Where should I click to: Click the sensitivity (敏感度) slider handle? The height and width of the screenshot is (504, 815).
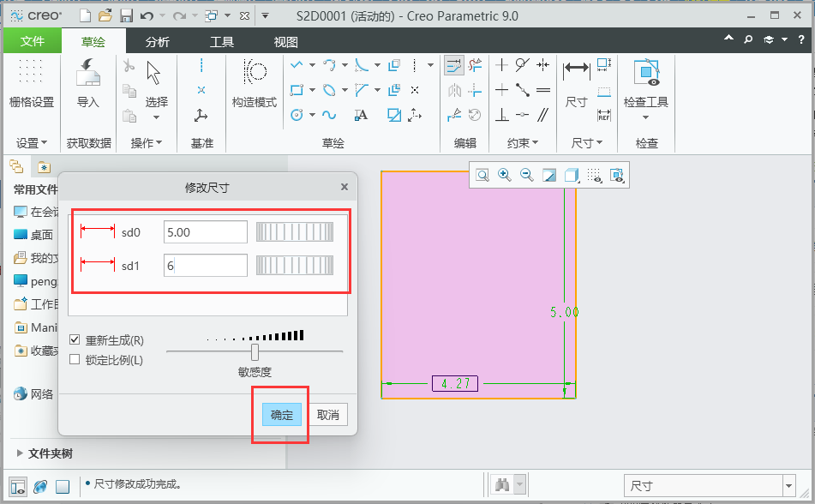click(x=255, y=351)
